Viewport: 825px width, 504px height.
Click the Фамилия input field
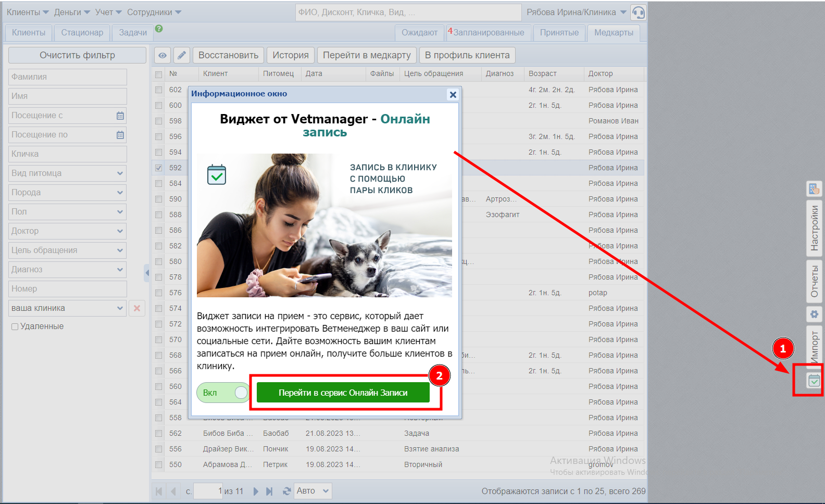coord(68,77)
